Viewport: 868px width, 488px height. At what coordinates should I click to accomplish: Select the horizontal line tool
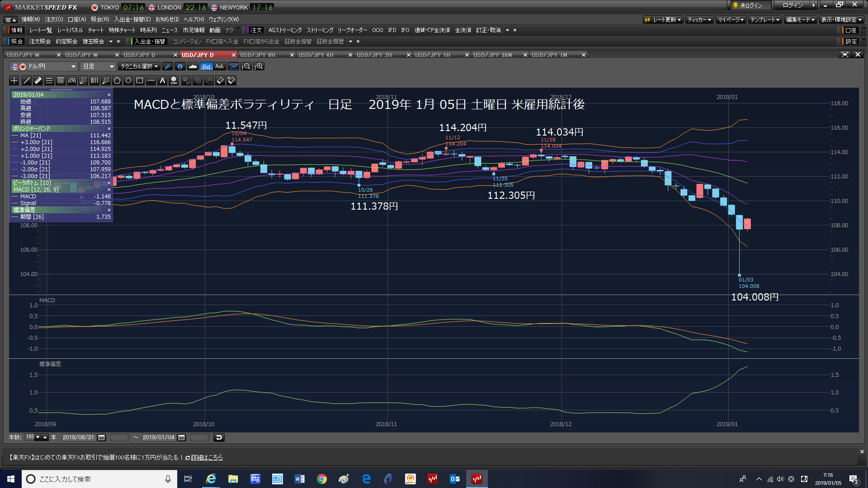[151, 80]
